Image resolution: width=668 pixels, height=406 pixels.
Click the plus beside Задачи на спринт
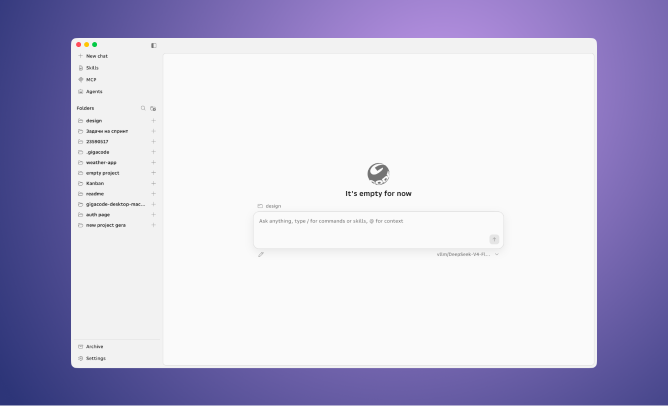point(153,131)
